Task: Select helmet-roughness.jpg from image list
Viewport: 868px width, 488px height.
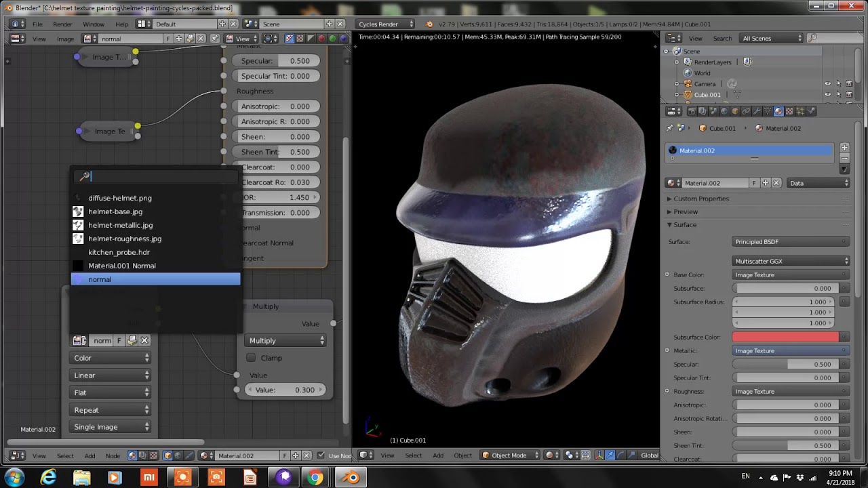Action: point(155,239)
